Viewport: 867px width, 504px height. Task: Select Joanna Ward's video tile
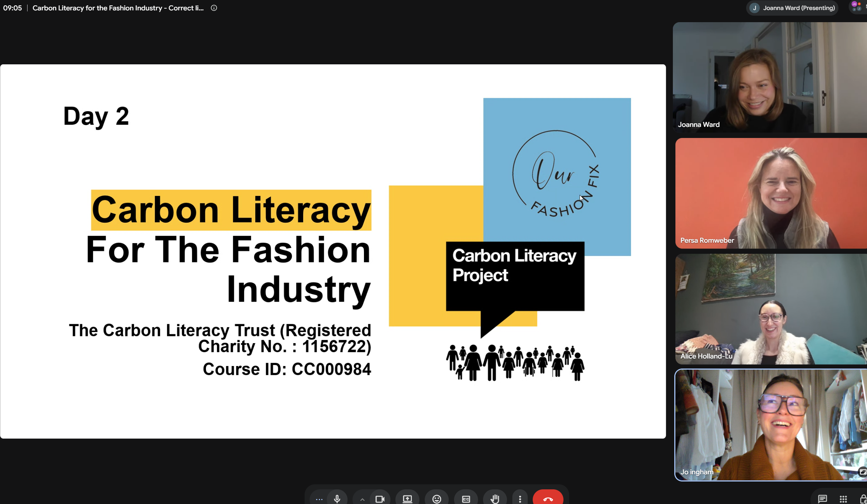click(x=770, y=78)
